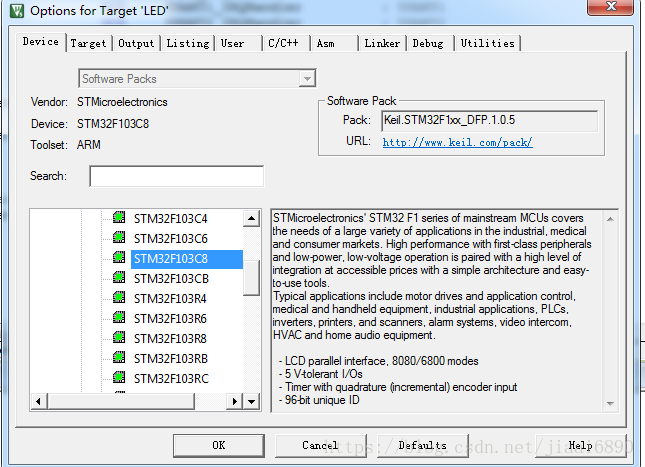The height and width of the screenshot is (467, 645).
Task: Open Help for this dialog
Action: point(580,446)
